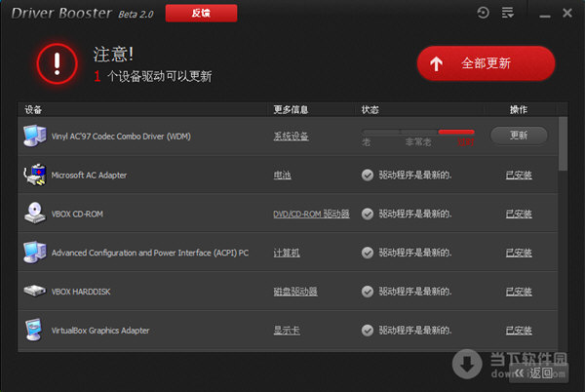Viewport: 585px width, 392px height.
Task: Click the 全部更新 update all button
Action: click(486, 63)
